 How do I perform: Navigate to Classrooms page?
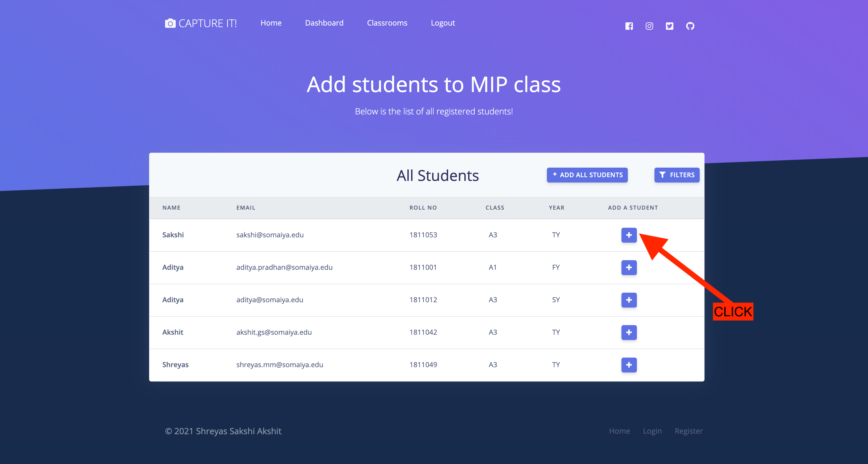[x=387, y=23]
